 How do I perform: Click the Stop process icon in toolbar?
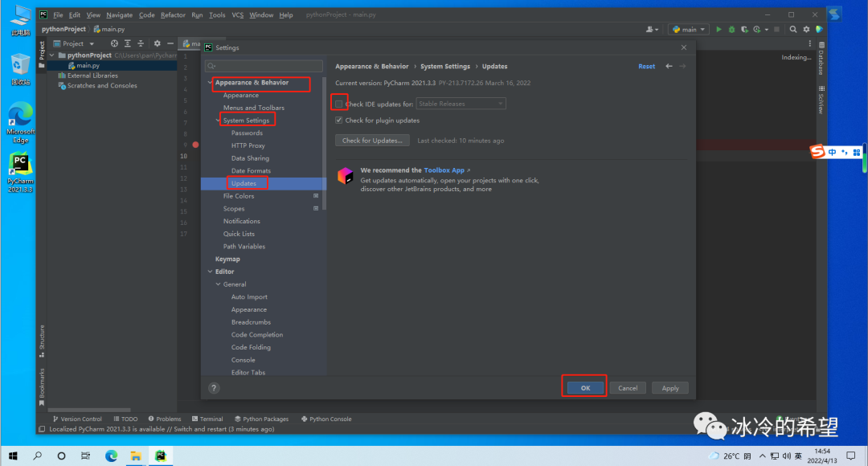[x=776, y=30]
